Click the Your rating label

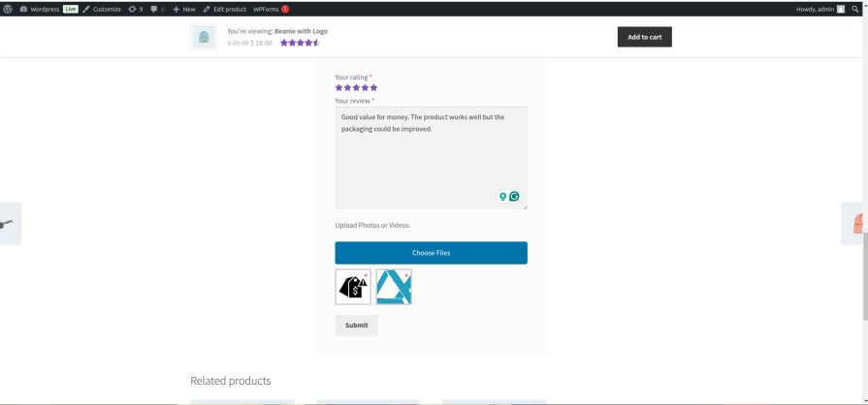(x=351, y=77)
